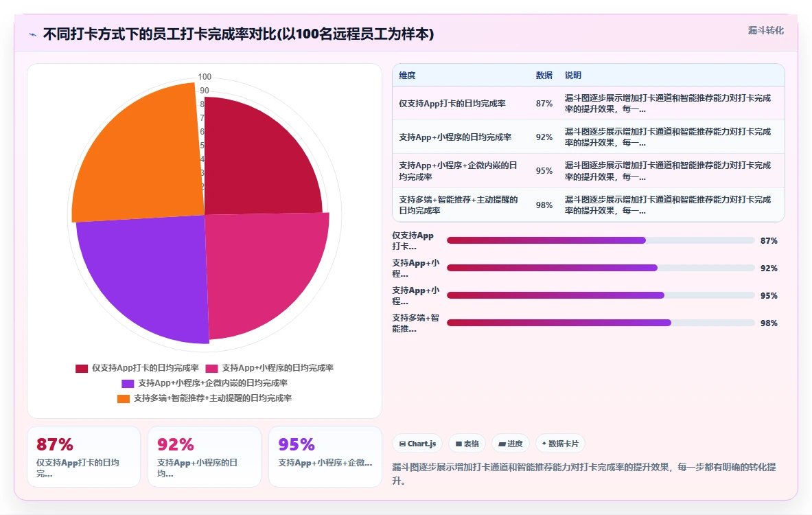Click the 数据卡片 tag chip
The image size is (812, 515).
click(x=560, y=444)
